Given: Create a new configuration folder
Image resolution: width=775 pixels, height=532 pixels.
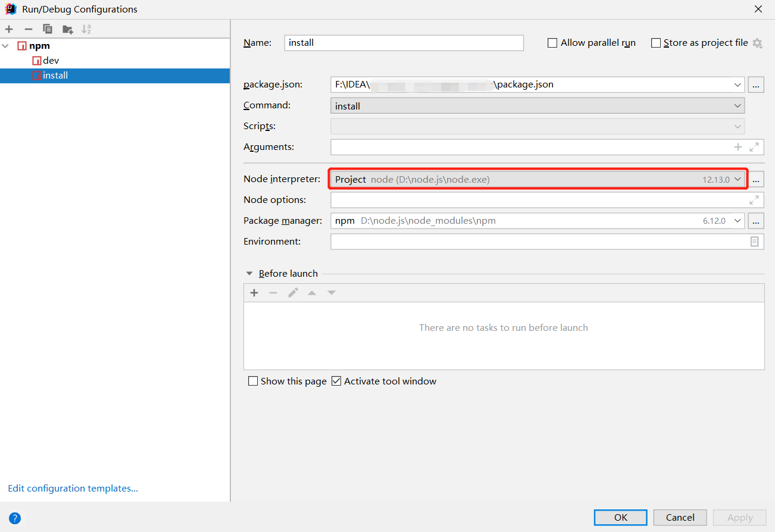Looking at the screenshot, I should click(67, 29).
